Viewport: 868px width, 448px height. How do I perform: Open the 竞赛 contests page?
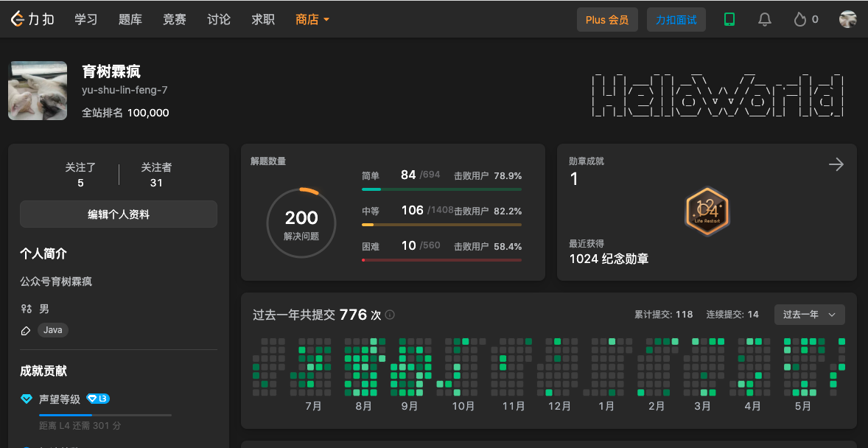[x=175, y=19]
